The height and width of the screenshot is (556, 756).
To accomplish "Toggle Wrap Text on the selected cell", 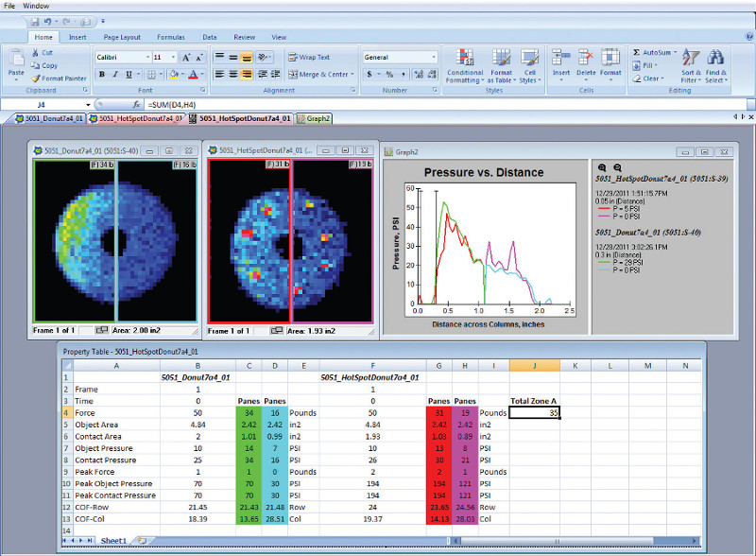I will [309, 57].
